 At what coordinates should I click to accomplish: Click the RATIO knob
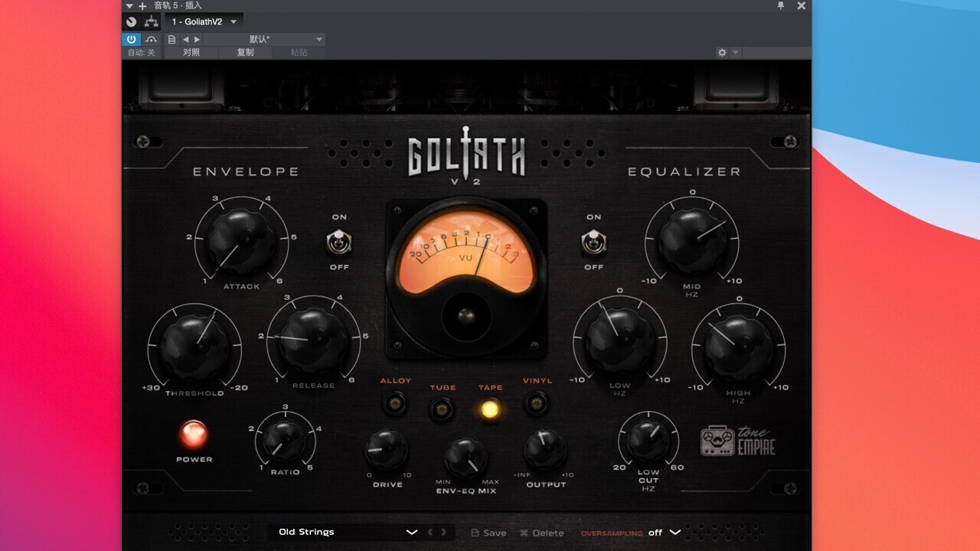pos(284,441)
